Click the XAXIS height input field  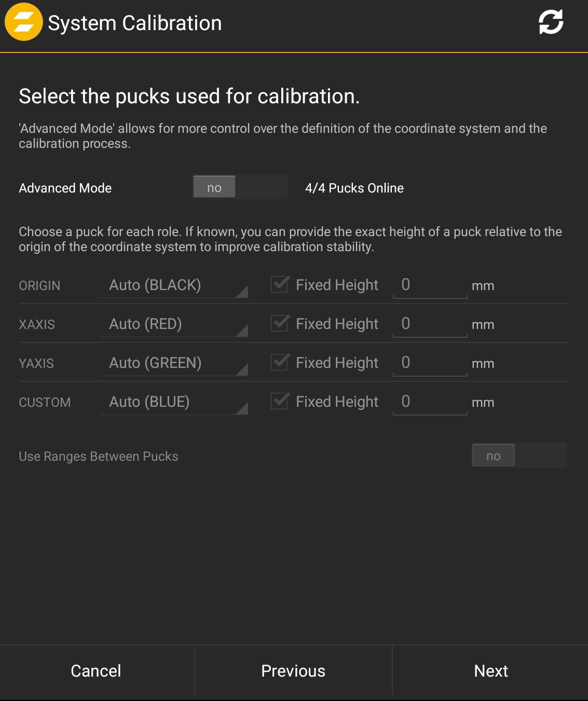point(430,324)
